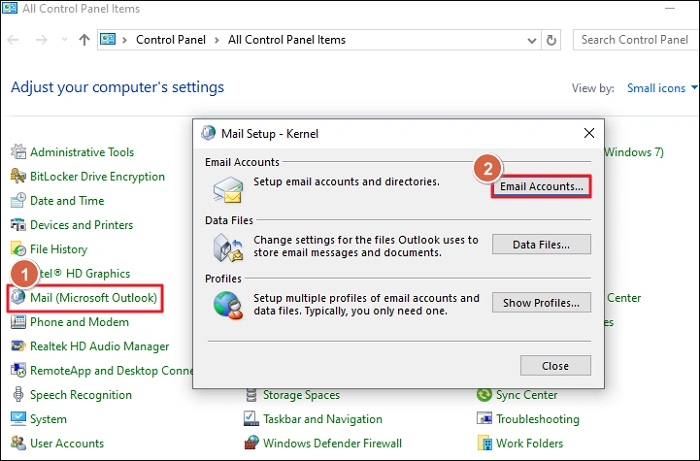Click the File History icon
Image resolution: width=700 pixels, height=461 pixels.
coord(18,249)
